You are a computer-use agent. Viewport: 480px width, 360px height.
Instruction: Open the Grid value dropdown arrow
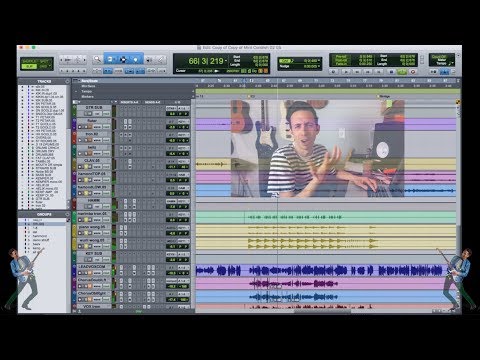pos(319,61)
